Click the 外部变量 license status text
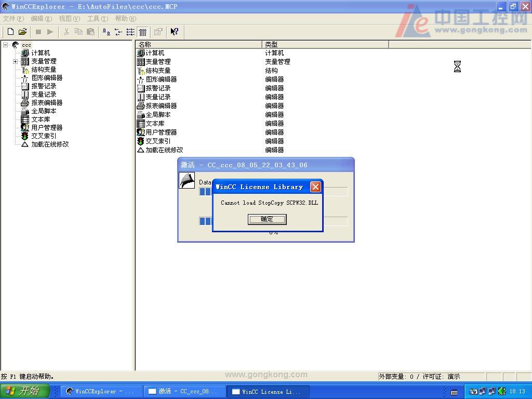The image size is (532, 399). [x=419, y=377]
